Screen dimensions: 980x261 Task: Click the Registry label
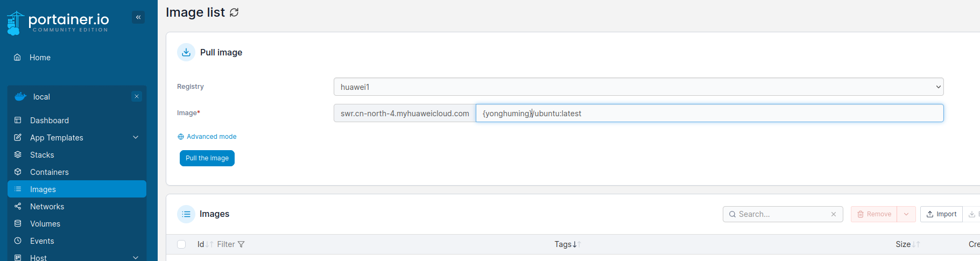(191, 87)
